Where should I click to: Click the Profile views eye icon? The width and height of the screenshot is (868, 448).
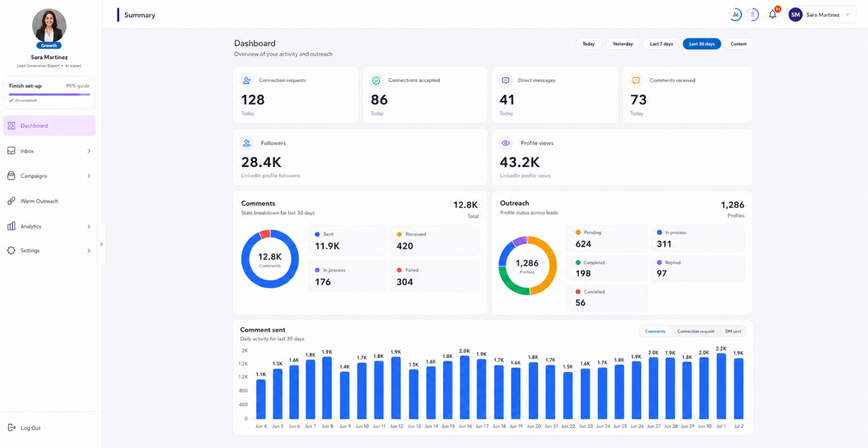[x=506, y=143]
